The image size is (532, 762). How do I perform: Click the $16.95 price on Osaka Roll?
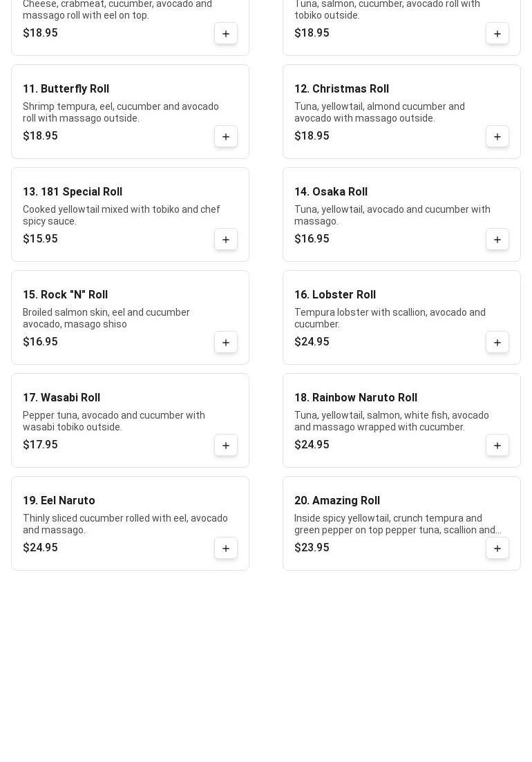point(312,238)
